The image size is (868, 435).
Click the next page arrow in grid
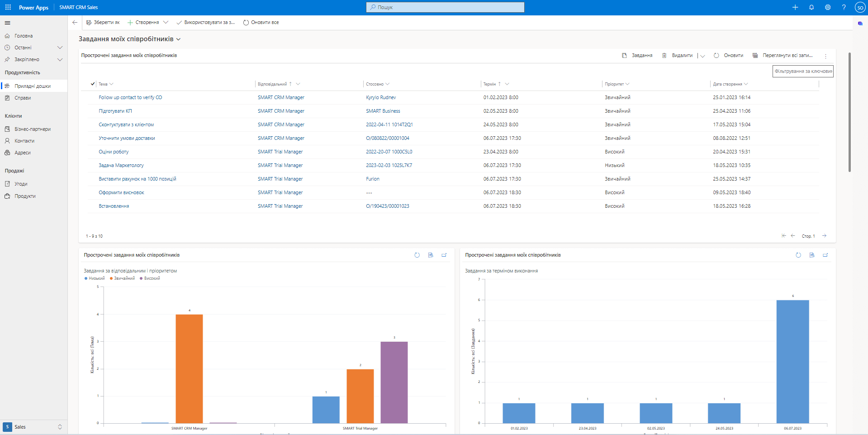825,236
